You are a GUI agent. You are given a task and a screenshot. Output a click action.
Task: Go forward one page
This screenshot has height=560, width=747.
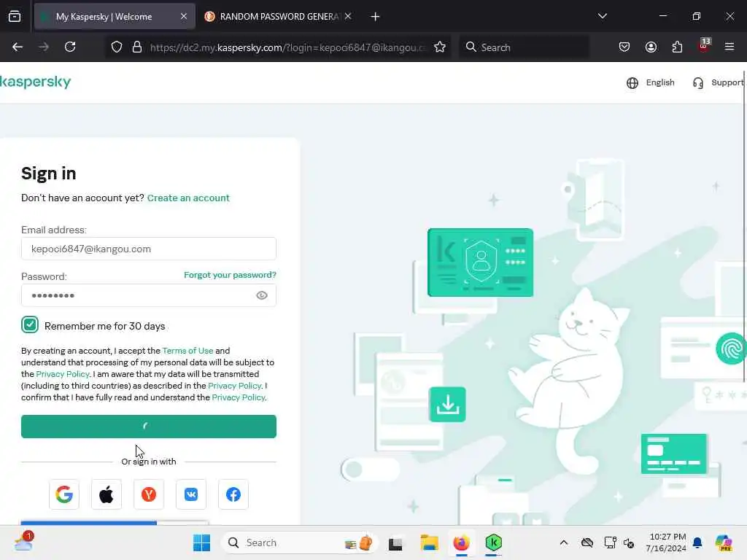[44, 47]
